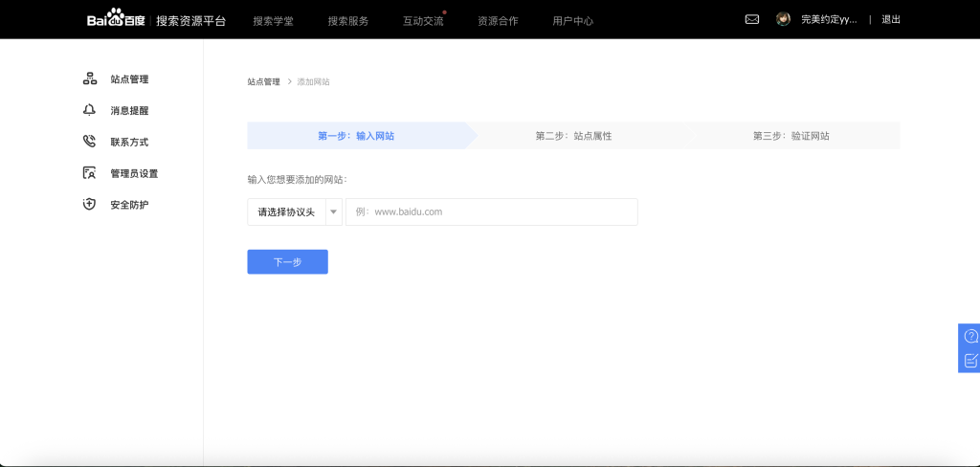Screen dimensions: 980x467
Task: Click the user avatar picture
Action: (783, 19)
